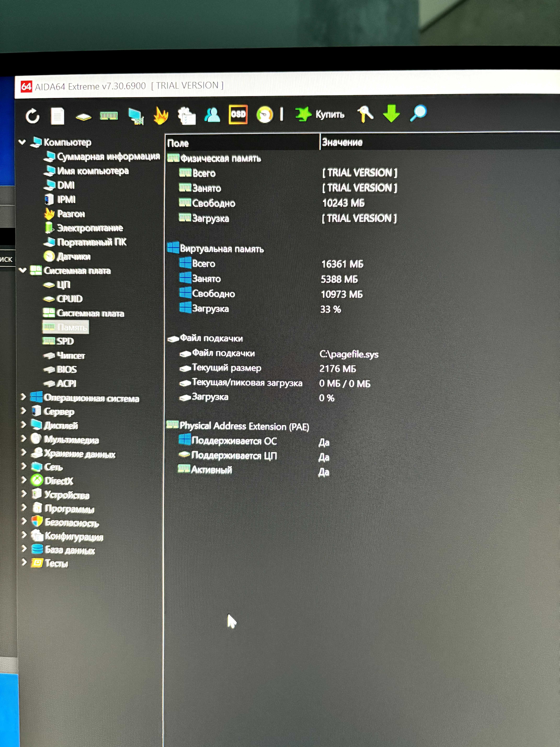Image resolution: width=560 pixels, height=747 pixels.
Task: Open the CPUID tree item
Action: (x=63, y=299)
